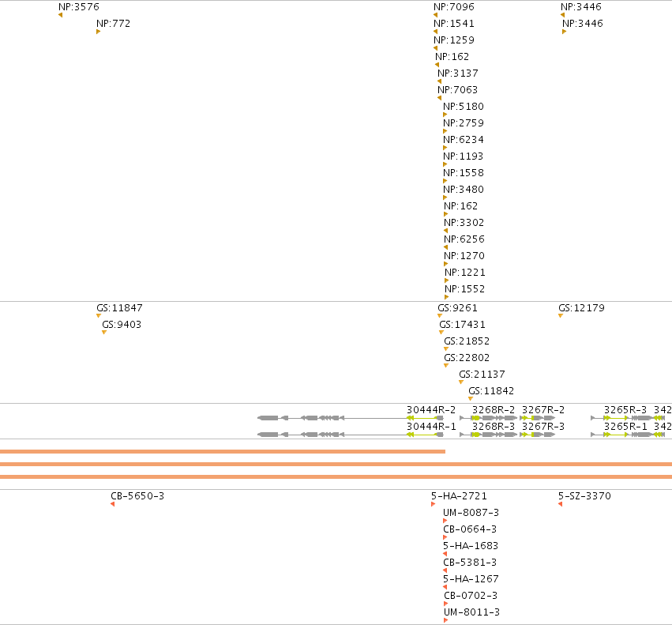
Task: Open transcript 30444R-1 label
Action: pos(431,427)
